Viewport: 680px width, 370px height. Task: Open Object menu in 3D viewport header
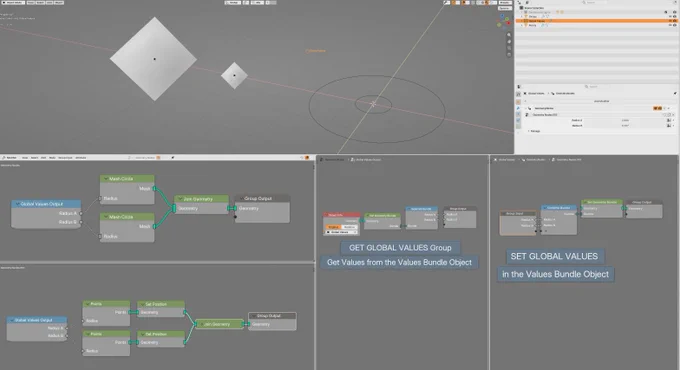click(59, 3)
